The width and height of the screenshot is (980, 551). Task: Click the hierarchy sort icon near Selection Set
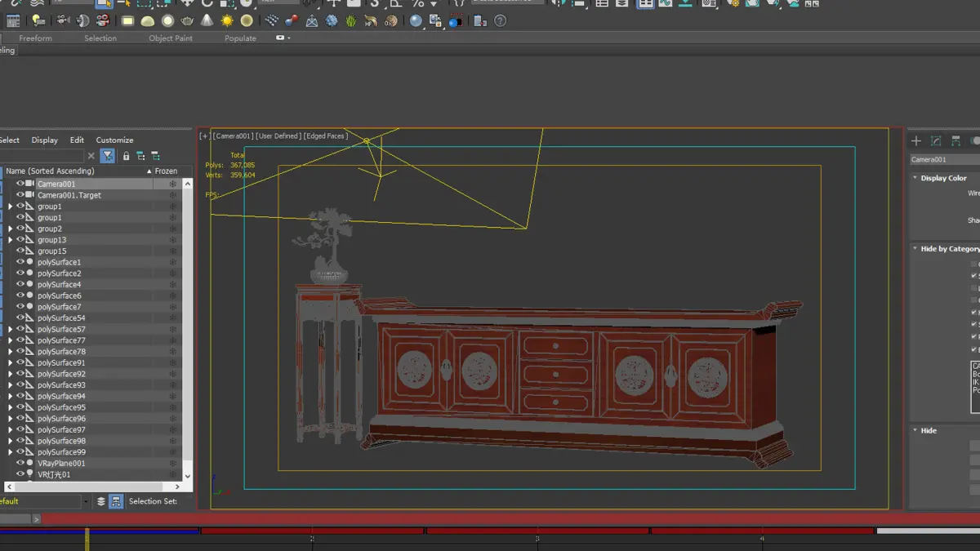pyautogui.click(x=116, y=501)
